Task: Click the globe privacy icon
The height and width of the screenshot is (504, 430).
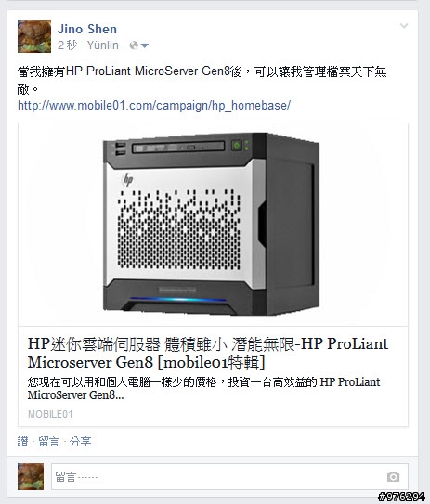Action: coord(134,45)
